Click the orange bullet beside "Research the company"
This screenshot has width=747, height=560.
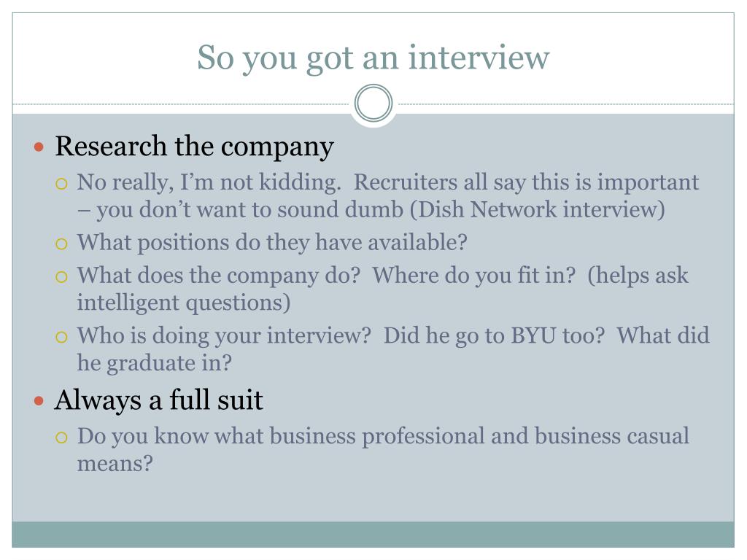pyautogui.click(x=39, y=147)
